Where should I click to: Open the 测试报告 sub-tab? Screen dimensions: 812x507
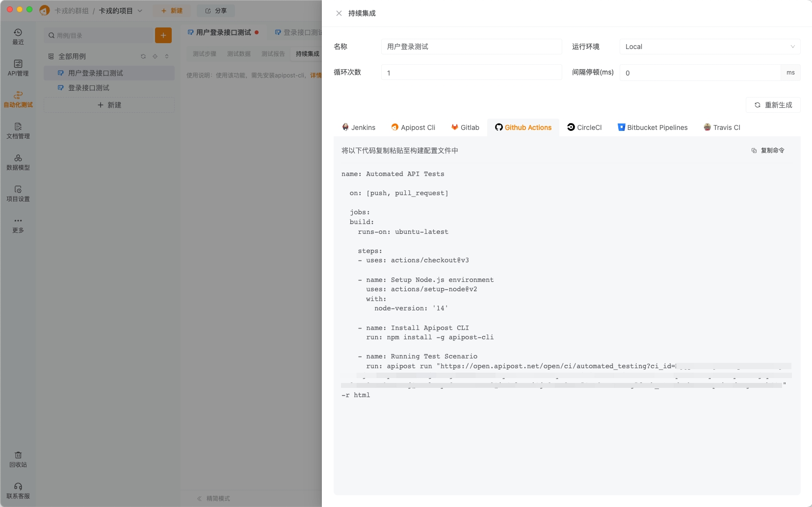click(273, 54)
